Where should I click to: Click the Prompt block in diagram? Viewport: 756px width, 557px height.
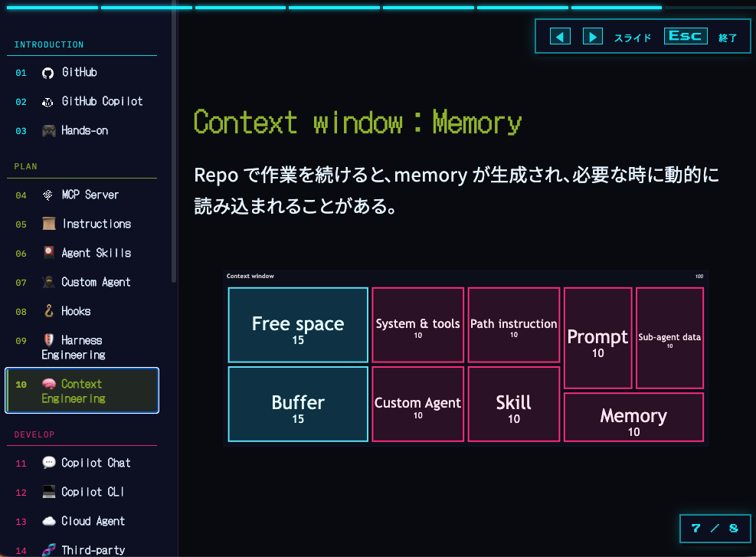click(598, 338)
